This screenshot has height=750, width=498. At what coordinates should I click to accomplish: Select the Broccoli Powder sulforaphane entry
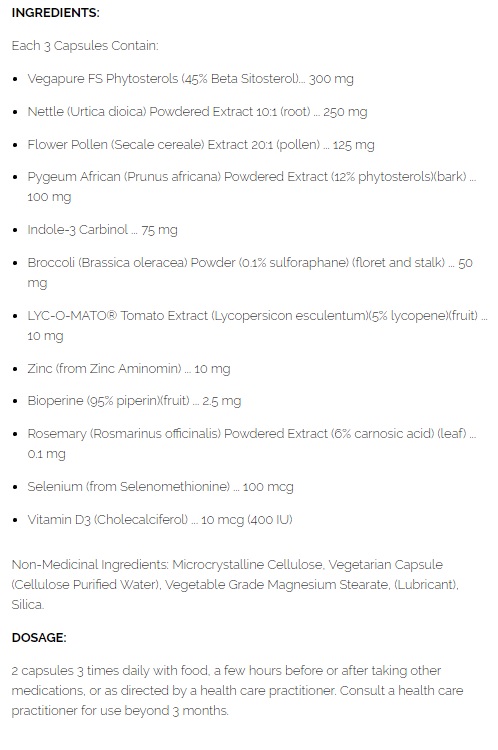tap(250, 273)
